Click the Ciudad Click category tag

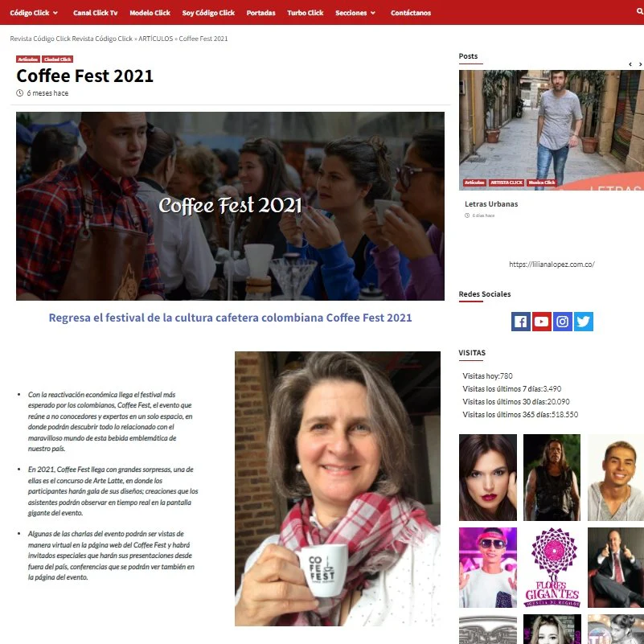(x=58, y=59)
